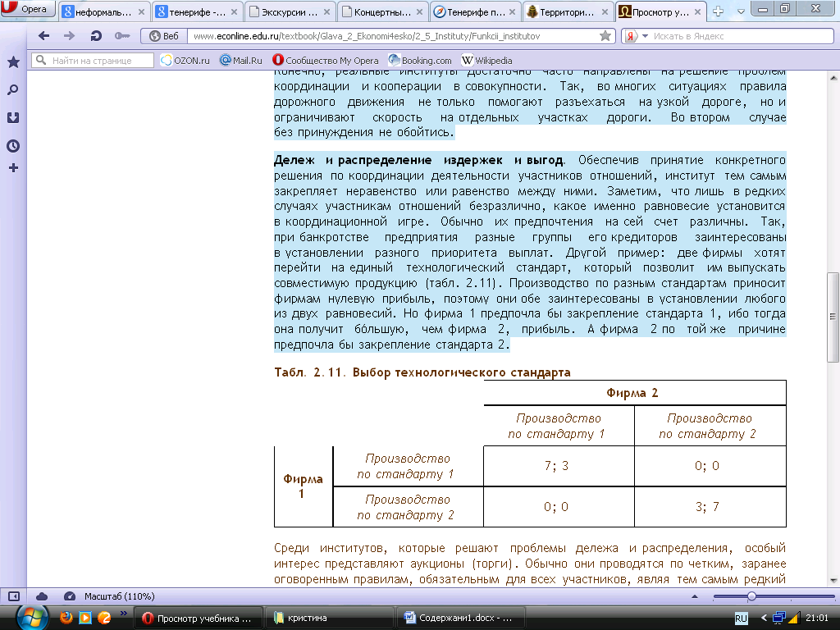840x630 pixels.
Task: Bookmark page with the star in address bar
Action: [605, 36]
